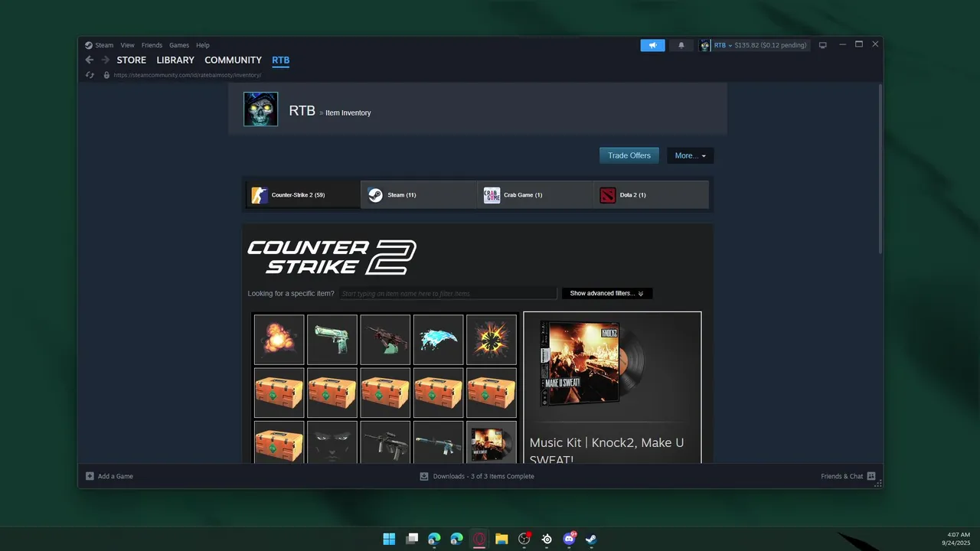Open Steam taskbar icon

tap(591, 539)
